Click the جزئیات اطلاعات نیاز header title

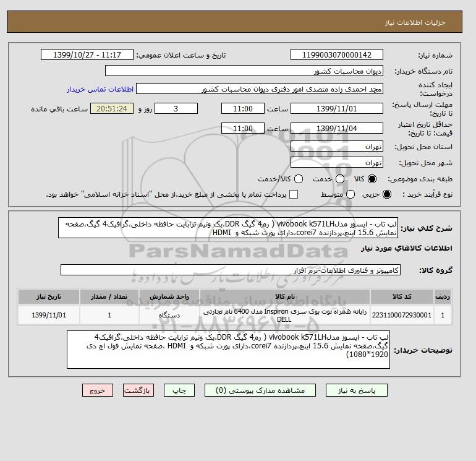415,22
